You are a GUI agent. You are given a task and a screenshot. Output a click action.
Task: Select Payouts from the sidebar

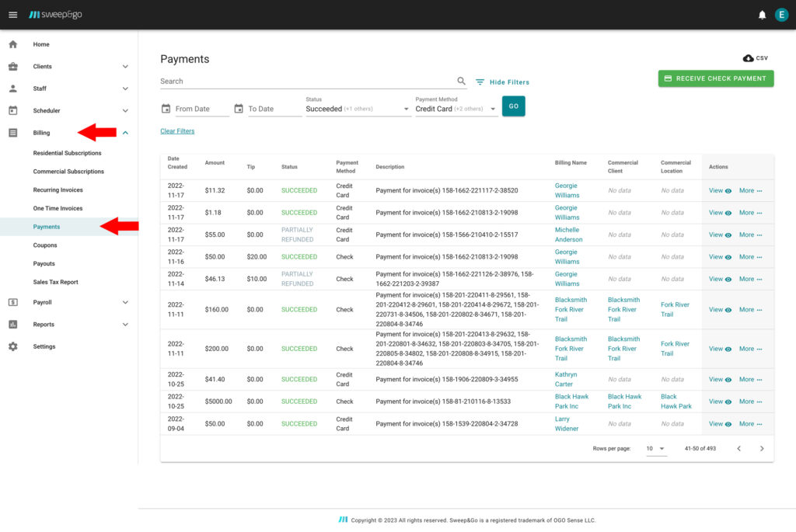click(44, 264)
